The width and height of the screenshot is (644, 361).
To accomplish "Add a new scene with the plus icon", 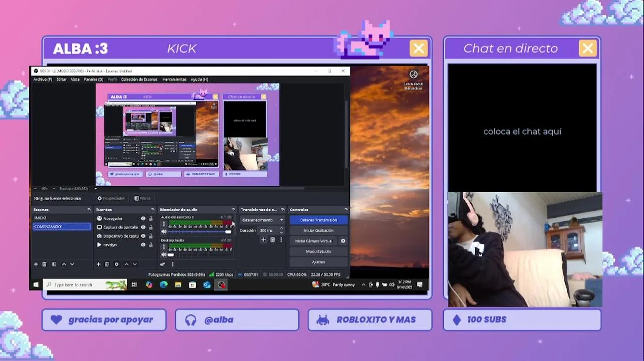I will [36, 264].
